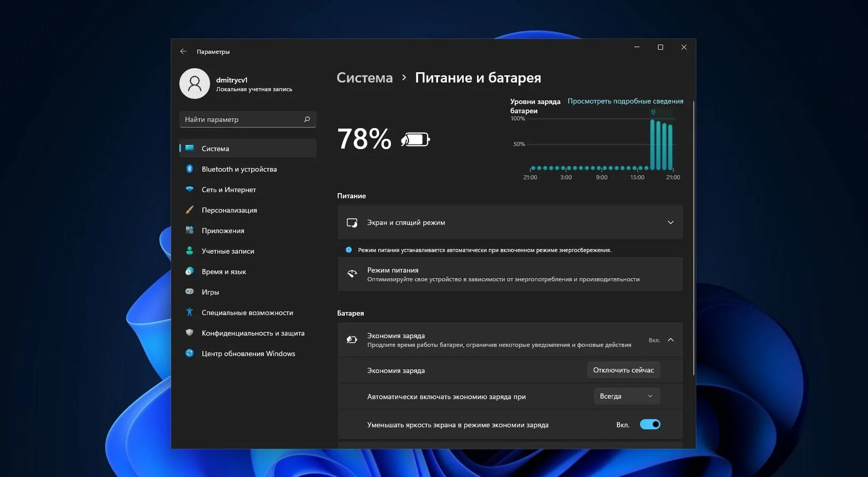This screenshot has width=868, height=477.
Task: Click the Питание section heading
Action: point(352,196)
